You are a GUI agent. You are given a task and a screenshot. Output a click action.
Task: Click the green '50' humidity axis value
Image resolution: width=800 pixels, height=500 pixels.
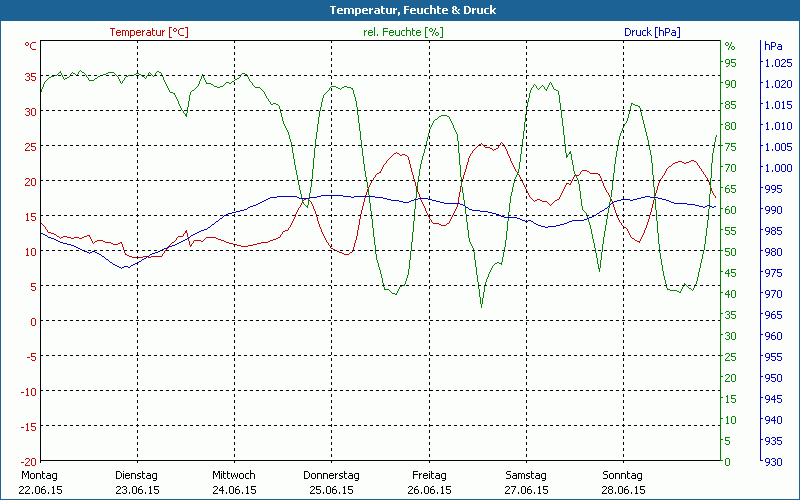coord(731,252)
